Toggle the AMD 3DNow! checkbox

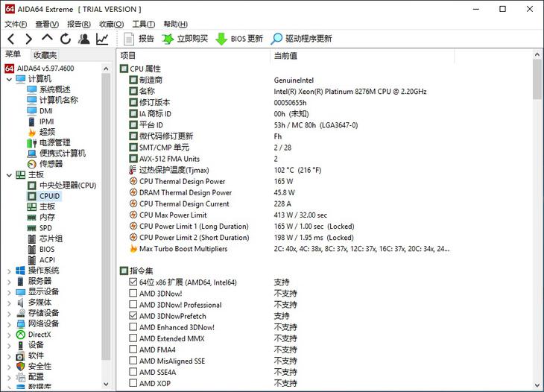click(x=133, y=293)
